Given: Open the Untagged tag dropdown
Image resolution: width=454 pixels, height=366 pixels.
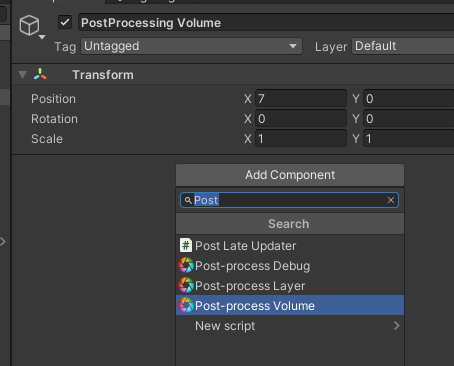Looking at the screenshot, I should coord(191,46).
